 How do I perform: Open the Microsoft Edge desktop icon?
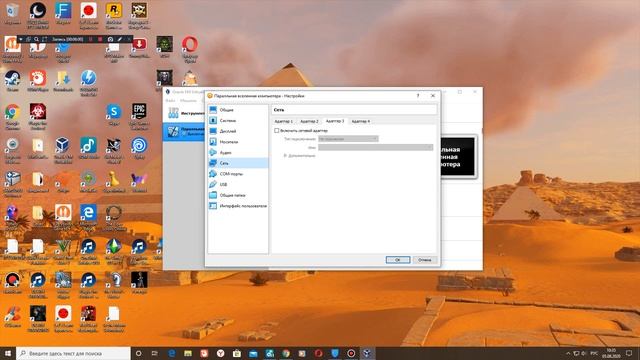[x=89, y=217]
